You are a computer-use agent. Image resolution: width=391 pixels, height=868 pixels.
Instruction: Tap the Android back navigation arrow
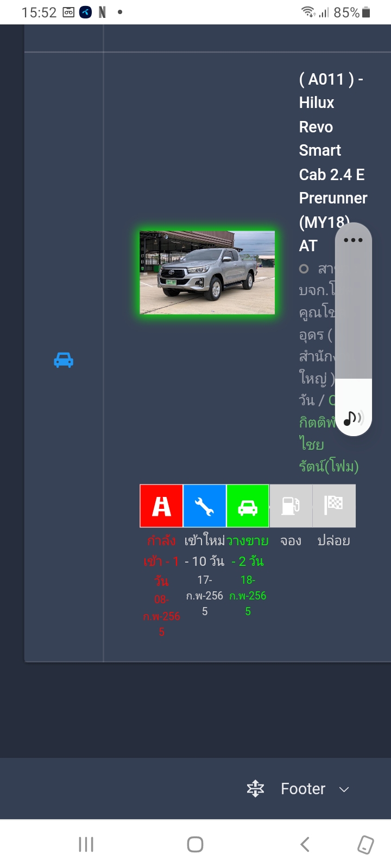(x=305, y=844)
